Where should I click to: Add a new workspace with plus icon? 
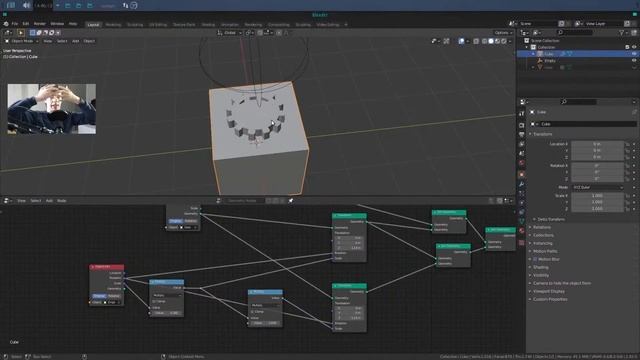point(346,24)
